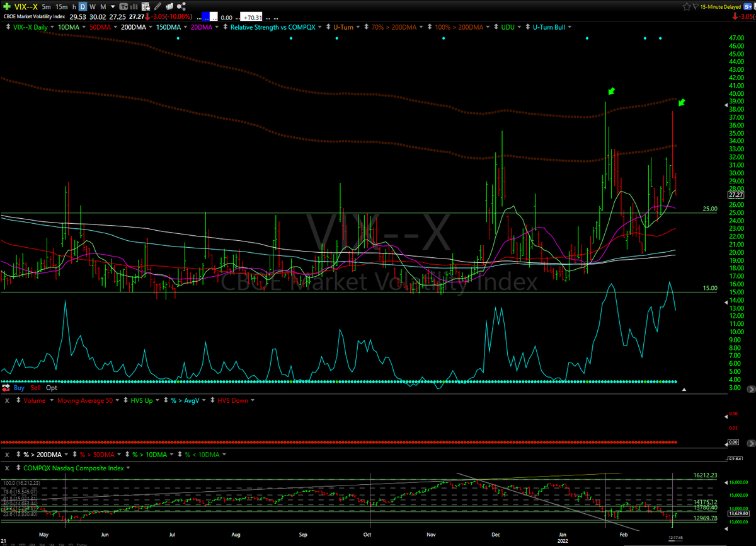Open the COMPQX Nasdaq Composite Index dropdown
This screenshot has width=756, height=546.
(x=128, y=468)
